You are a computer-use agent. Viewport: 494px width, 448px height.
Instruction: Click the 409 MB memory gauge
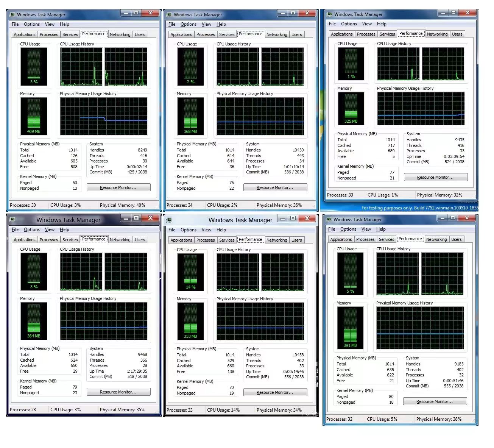[34, 116]
